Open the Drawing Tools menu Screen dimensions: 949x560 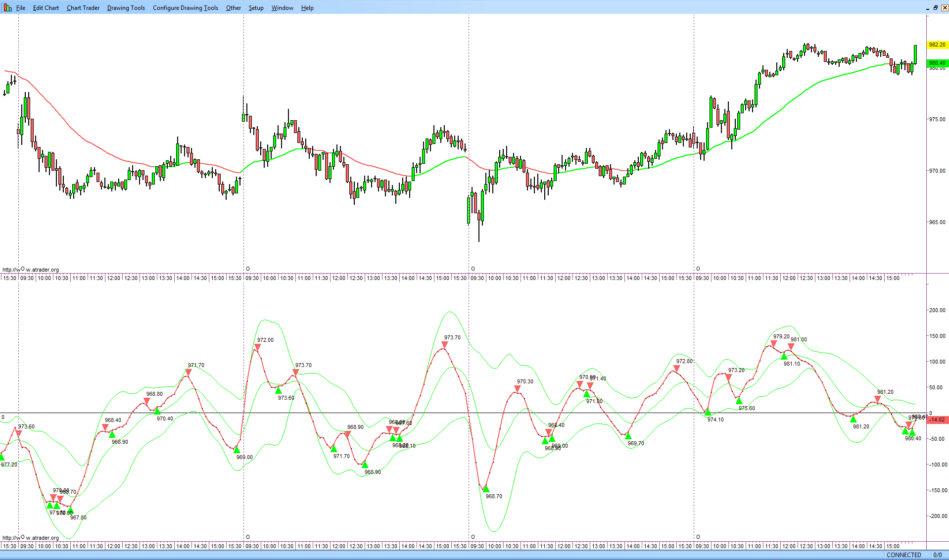pyautogui.click(x=126, y=8)
